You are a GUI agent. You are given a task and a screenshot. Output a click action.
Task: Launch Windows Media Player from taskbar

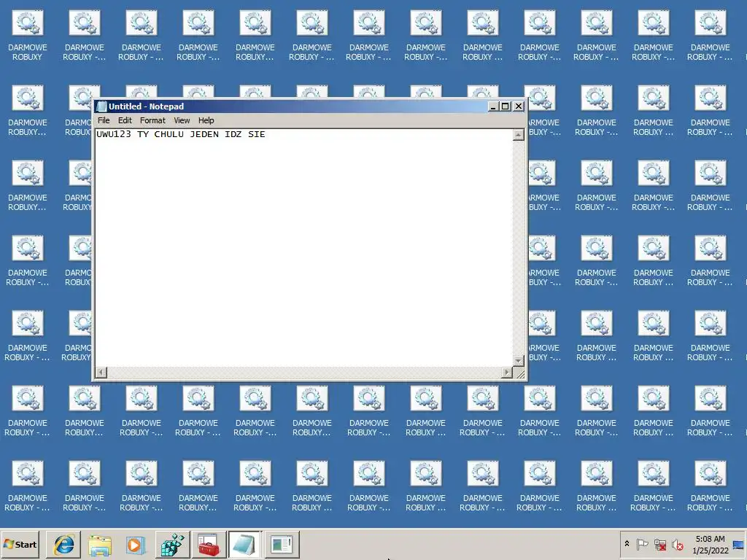(136, 545)
